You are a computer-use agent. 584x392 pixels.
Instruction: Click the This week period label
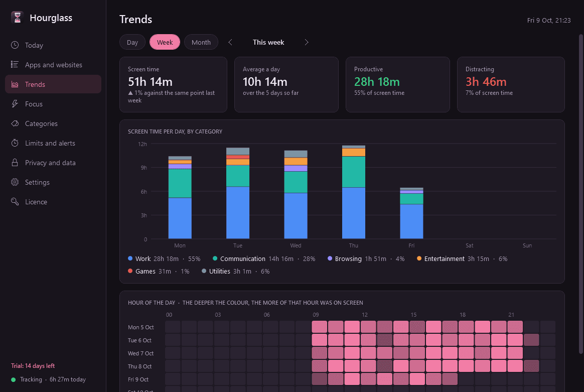(268, 42)
